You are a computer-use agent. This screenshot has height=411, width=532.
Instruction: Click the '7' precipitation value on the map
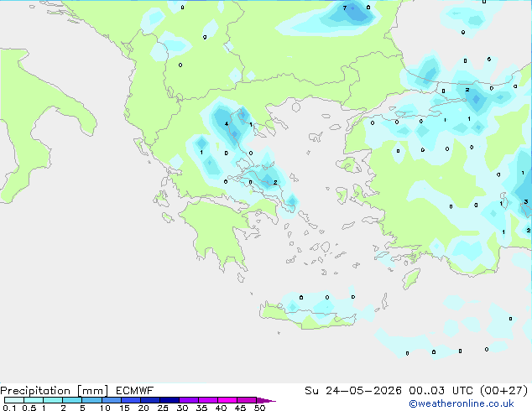[x=345, y=8]
